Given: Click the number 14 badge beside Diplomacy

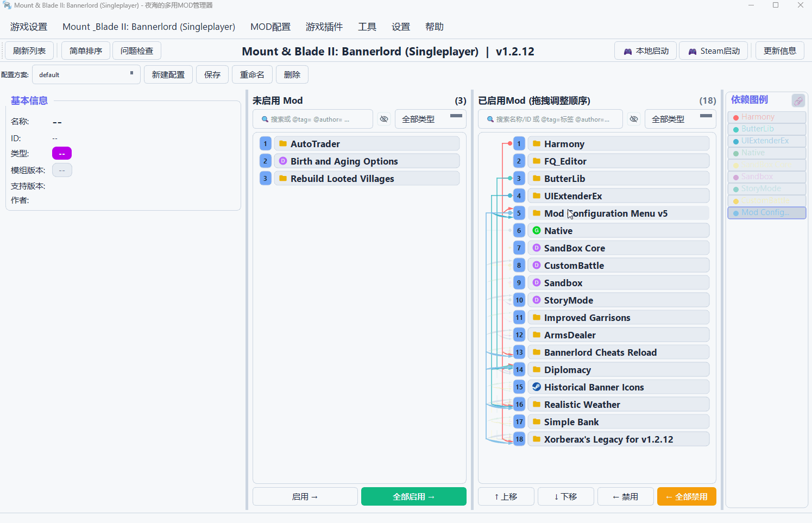Looking at the screenshot, I should tap(519, 370).
